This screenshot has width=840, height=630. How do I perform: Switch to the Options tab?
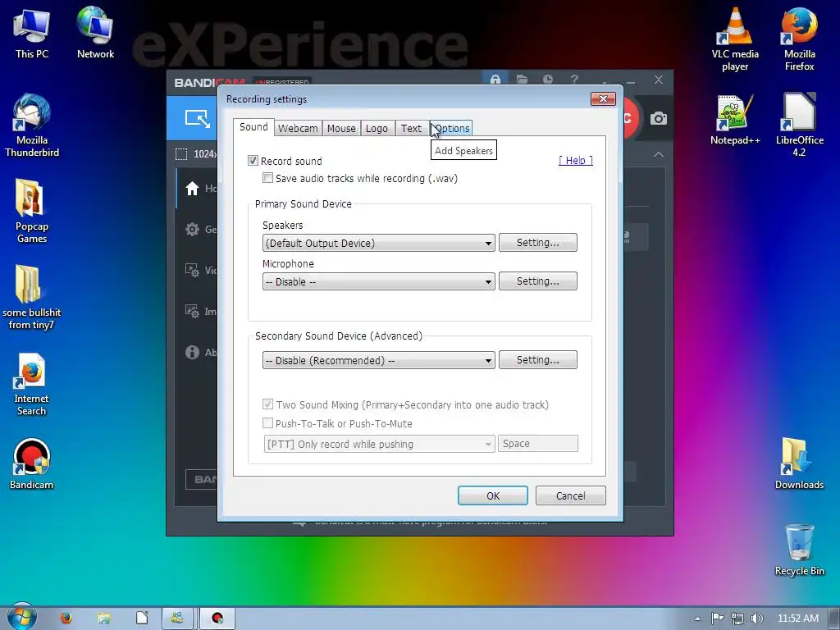click(451, 129)
